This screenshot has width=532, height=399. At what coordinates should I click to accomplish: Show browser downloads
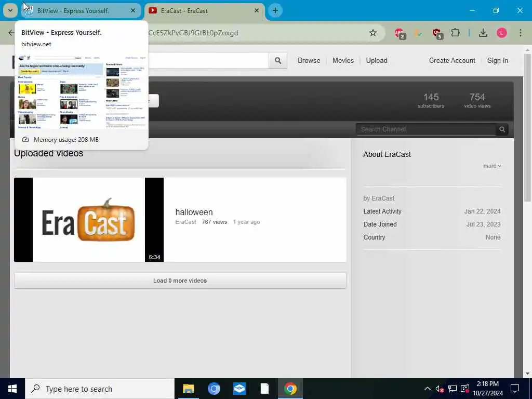483,33
